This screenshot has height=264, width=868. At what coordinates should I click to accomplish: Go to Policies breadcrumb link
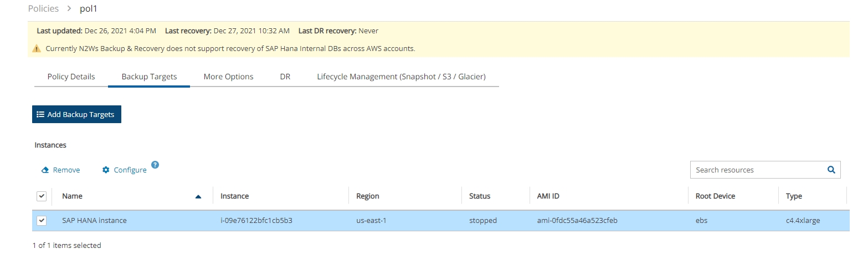(x=43, y=9)
